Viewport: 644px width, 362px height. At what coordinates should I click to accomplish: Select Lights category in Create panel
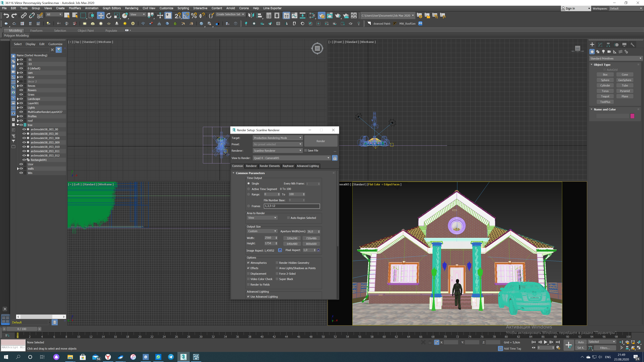pos(603,52)
